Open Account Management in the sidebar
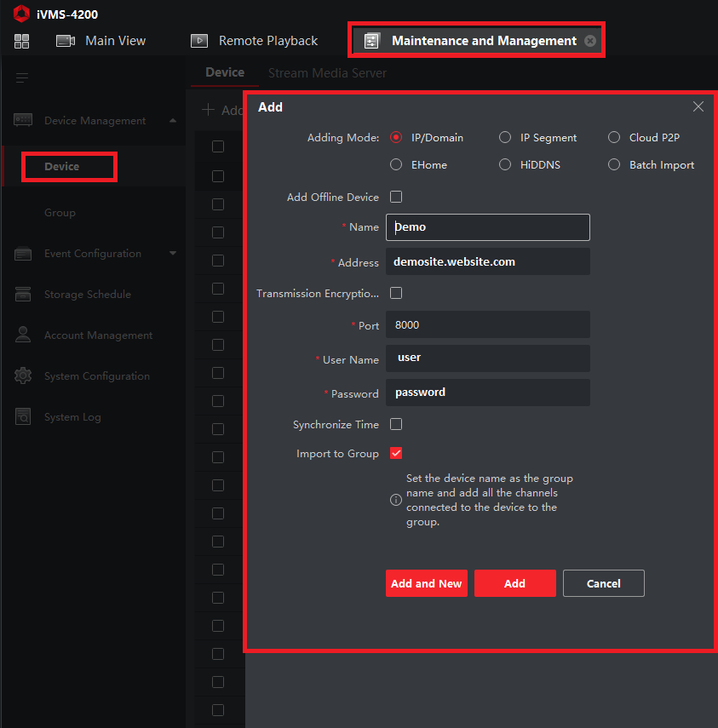The image size is (718, 728). coord(98,335)
